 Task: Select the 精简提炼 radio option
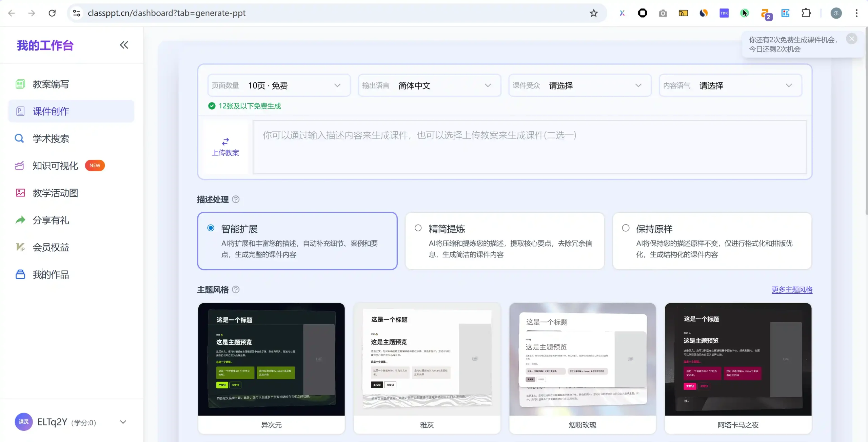point(418,228)
